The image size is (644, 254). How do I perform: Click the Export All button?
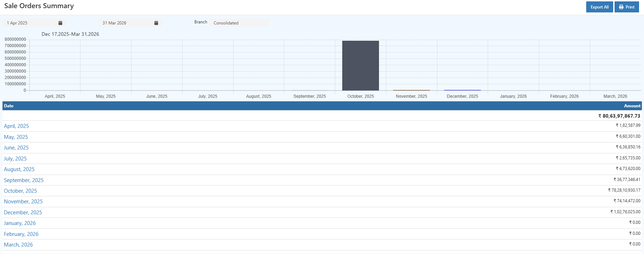coord(599,7)
